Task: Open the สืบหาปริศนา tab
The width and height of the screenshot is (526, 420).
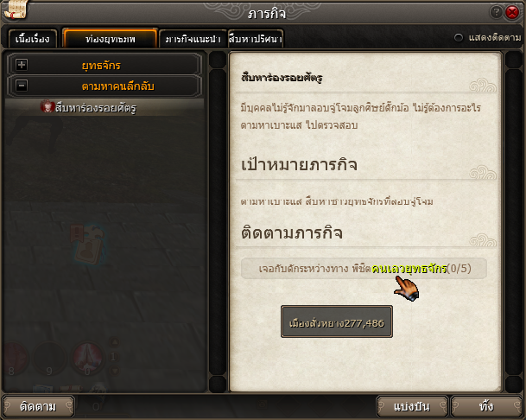Action: [x=256, y=39]
